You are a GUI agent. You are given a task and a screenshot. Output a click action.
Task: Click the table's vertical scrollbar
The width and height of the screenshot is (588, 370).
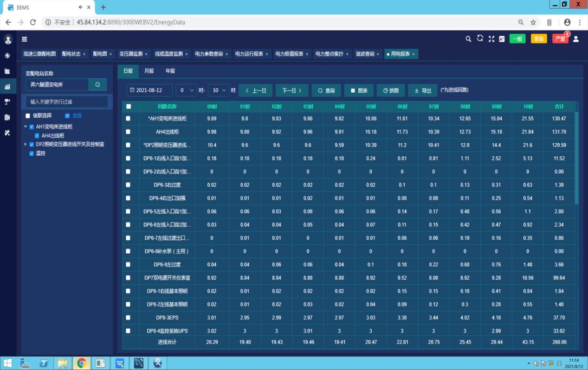(577, 153)
